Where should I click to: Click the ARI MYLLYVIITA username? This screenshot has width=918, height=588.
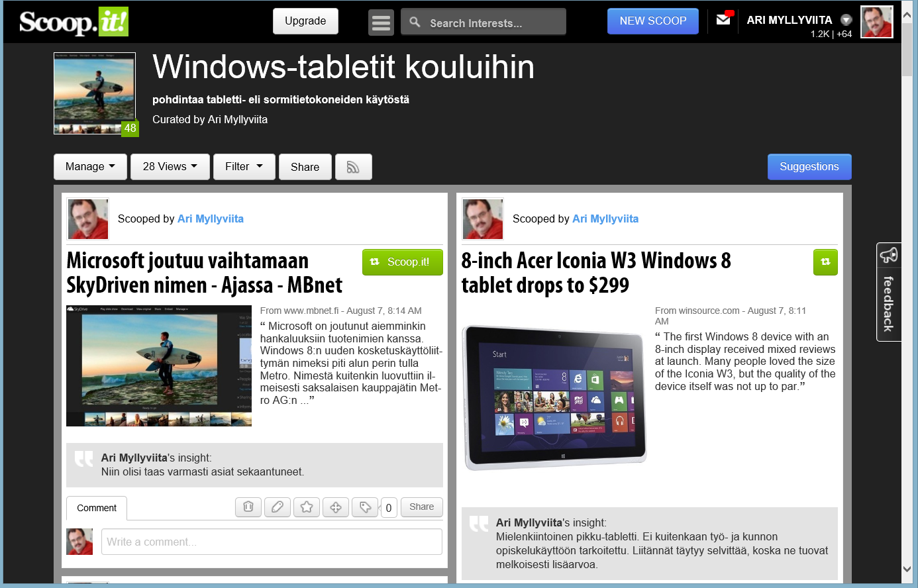(x=790, y=20)
